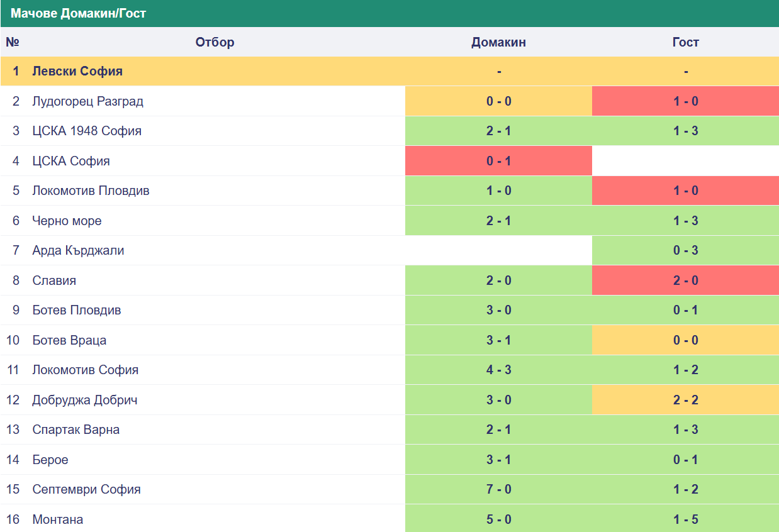Click Локомотив София away result 1 - 2
The image size is (779, 532).
tap(685, 370)
